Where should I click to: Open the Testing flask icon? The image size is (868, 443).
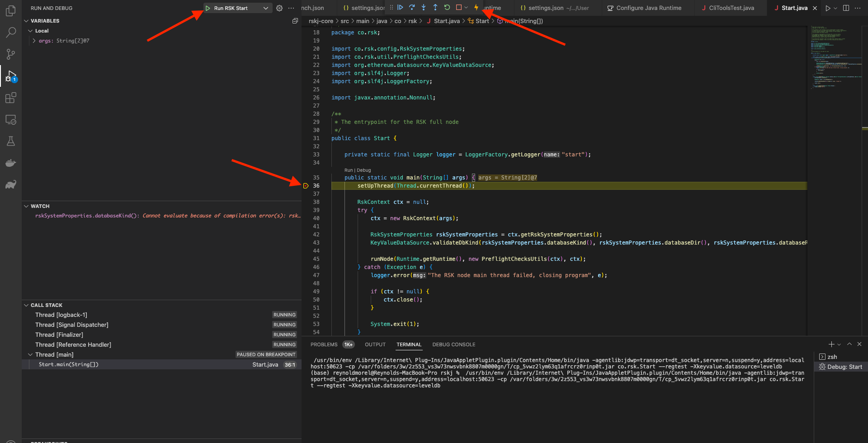(x=10, y=141)
